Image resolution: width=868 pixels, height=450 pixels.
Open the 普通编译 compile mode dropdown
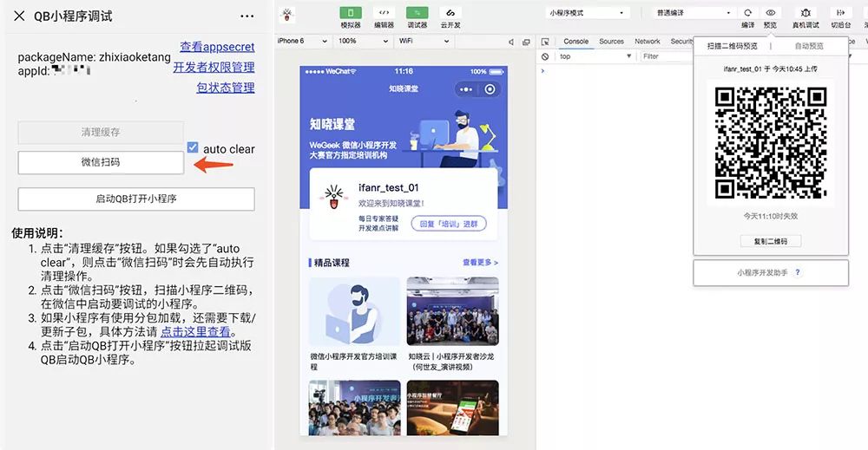point(694,13)
